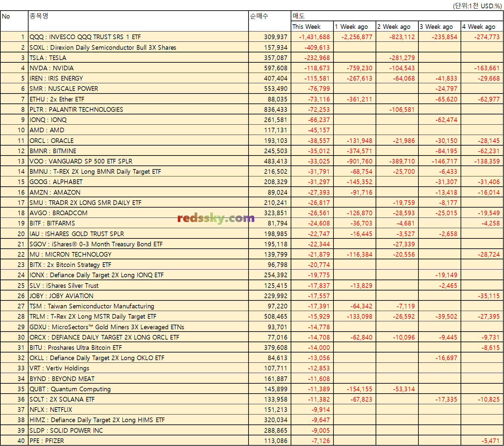Select the '3 Week ago' column header
Screen dimensions: 504x446
click(x=440, y=27)
